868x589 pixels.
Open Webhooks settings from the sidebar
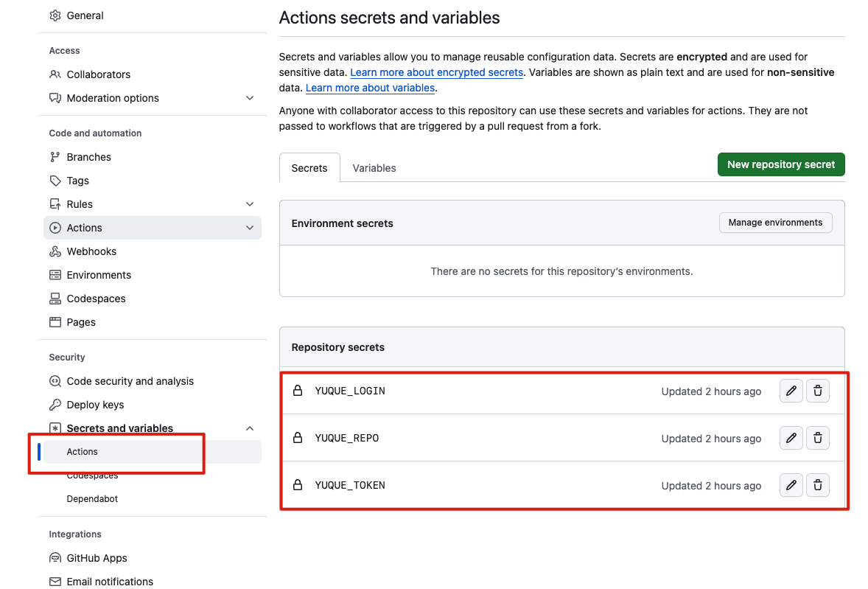click(91, 251)
